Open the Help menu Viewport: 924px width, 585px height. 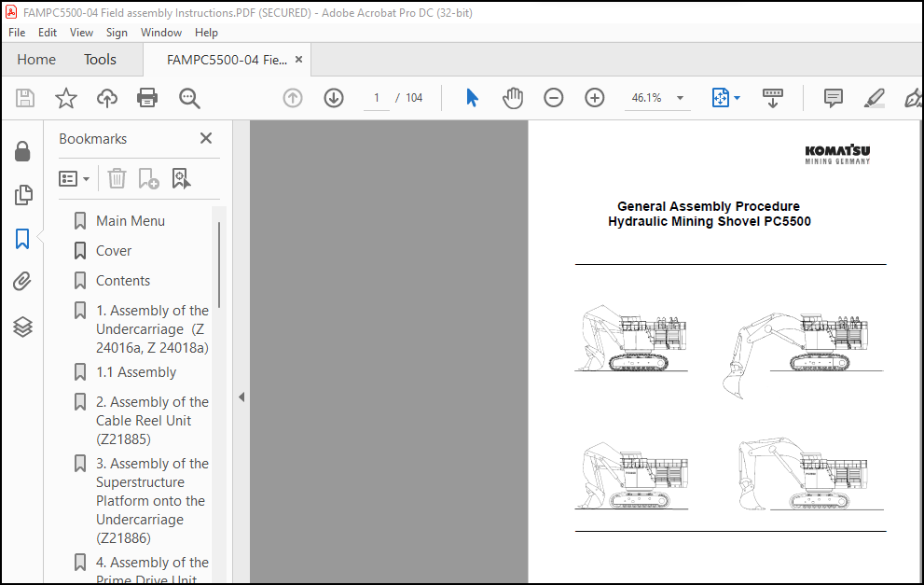click(x=206, y=33)
